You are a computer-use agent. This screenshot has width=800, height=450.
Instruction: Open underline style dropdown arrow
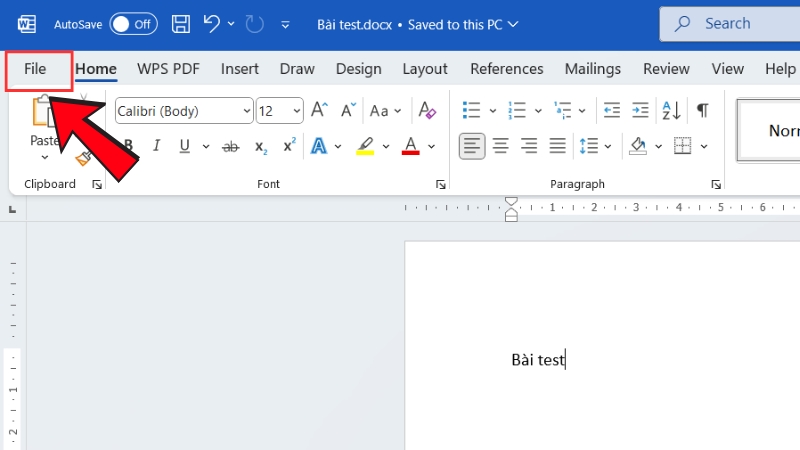coord(206,146)
